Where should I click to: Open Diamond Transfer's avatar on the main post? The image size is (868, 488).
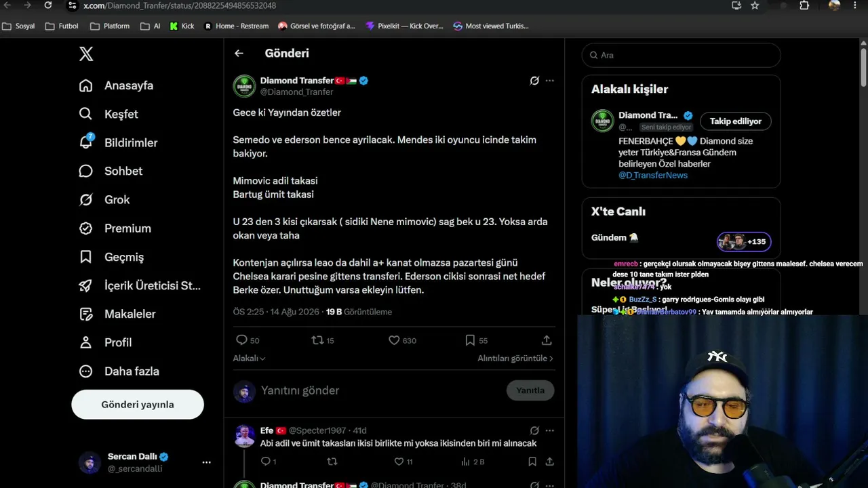point(244,86)
